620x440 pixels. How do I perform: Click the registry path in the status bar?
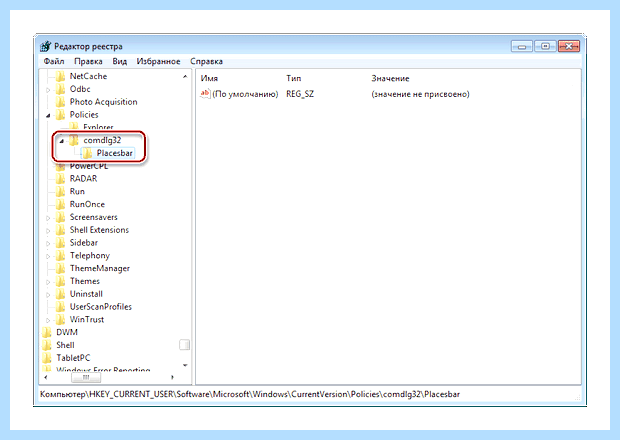(250, 394)
